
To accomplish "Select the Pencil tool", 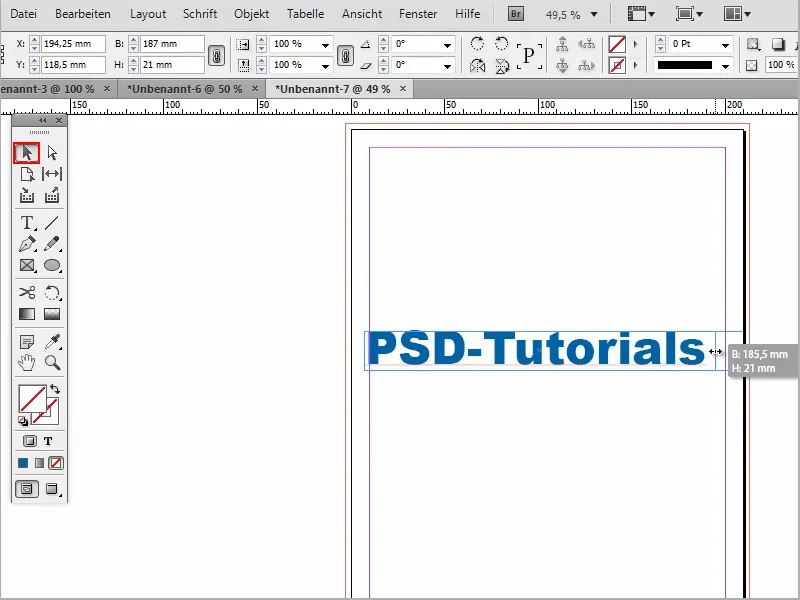I will [52, 244].
